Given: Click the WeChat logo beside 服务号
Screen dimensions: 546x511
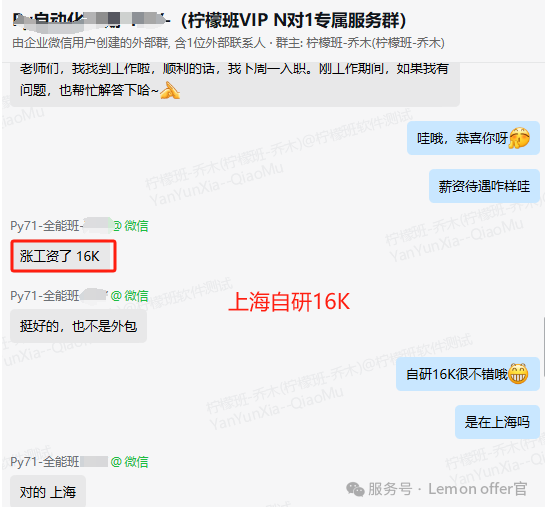Looking at the screenshot, I should 355,489.
